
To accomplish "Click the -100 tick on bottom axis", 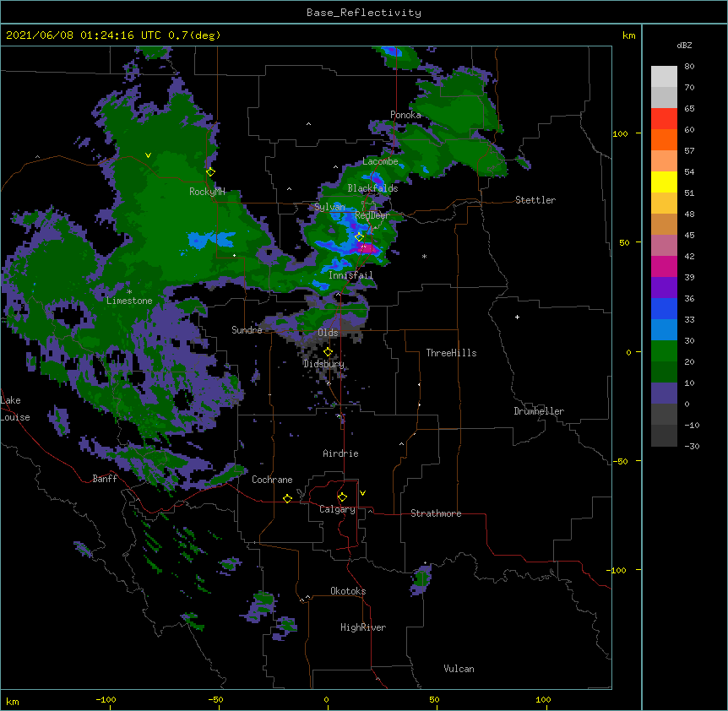I will pyautogui.click(x=106, y=699).
